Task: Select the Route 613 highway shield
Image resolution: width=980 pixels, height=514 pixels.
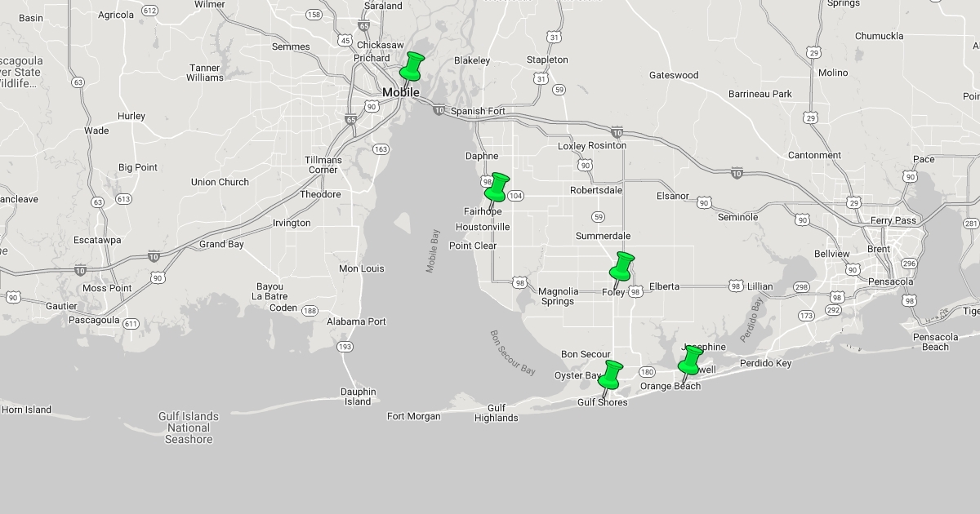Action: pos(123,199)
